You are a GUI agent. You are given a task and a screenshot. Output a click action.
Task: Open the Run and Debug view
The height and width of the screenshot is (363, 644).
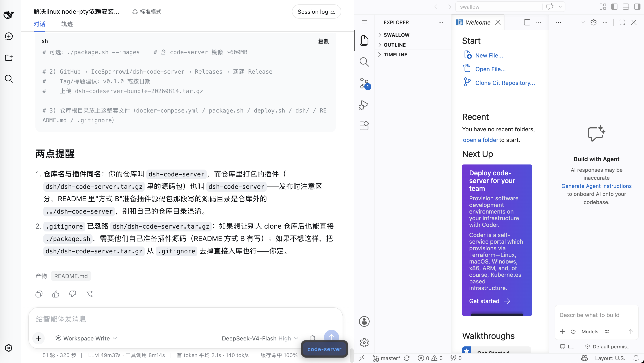tap(364, 105)
